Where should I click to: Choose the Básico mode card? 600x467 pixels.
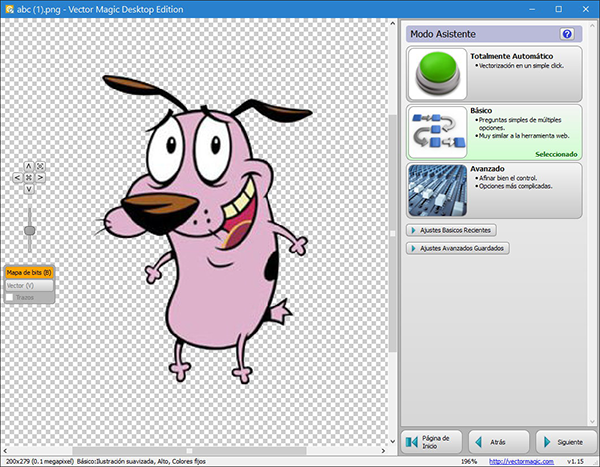click(x=494, y=132)
